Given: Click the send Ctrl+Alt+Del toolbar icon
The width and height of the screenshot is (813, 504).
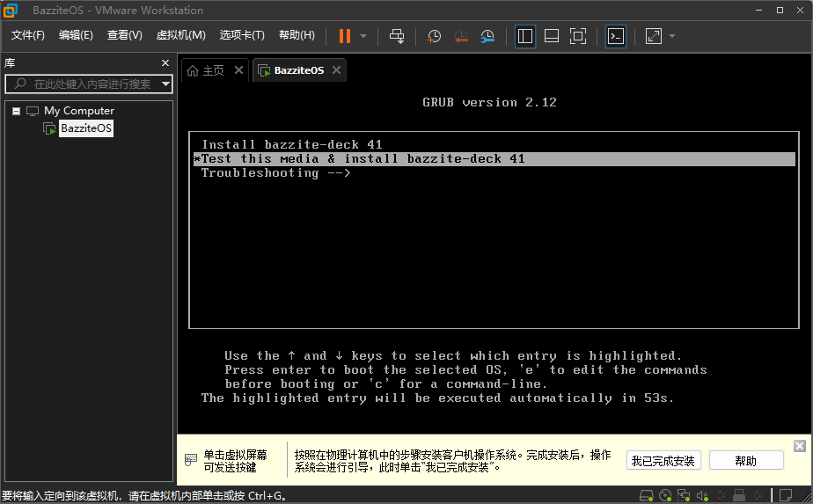Looking at the screenshot, I should tap(397, 36).
